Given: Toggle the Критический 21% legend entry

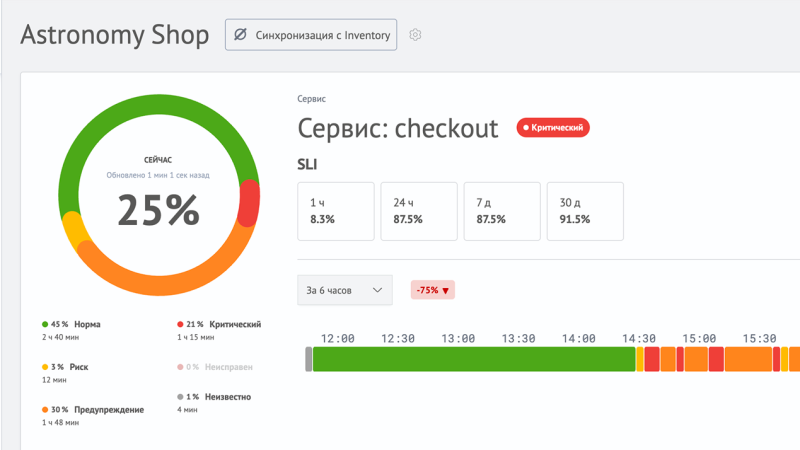Looking at the screenshot, I should point(219,324).
